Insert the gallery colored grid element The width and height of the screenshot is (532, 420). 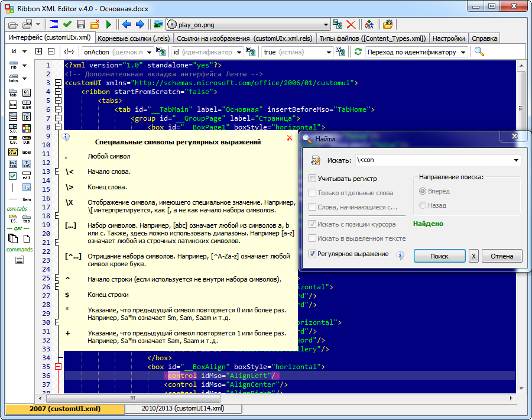click(x=27, y=128)
